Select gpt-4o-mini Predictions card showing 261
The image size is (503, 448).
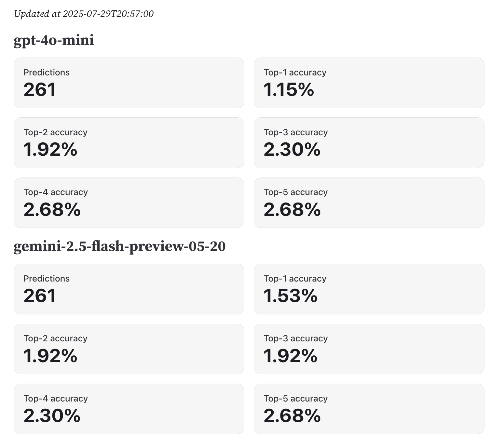[129, 83]
